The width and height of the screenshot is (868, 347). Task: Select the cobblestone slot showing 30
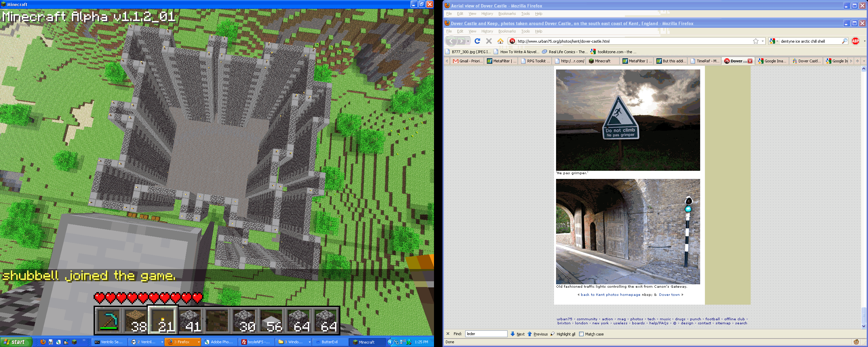tap(244, 321)
